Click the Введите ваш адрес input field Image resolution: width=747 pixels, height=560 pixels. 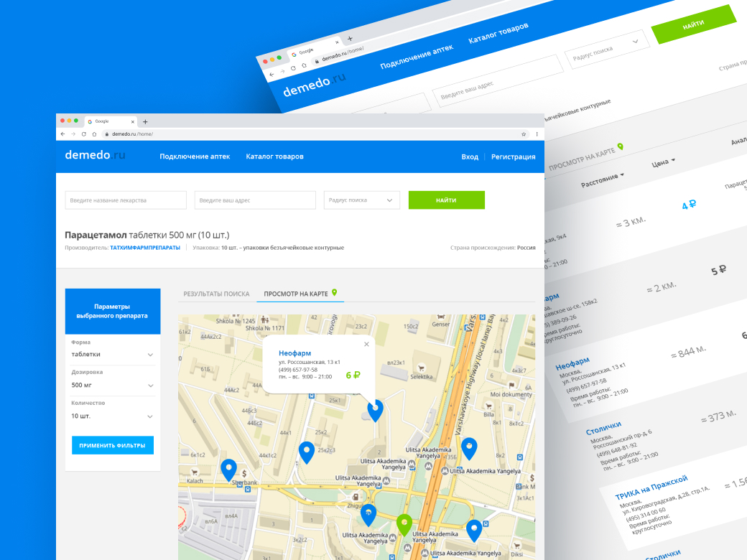pos(255,200)
